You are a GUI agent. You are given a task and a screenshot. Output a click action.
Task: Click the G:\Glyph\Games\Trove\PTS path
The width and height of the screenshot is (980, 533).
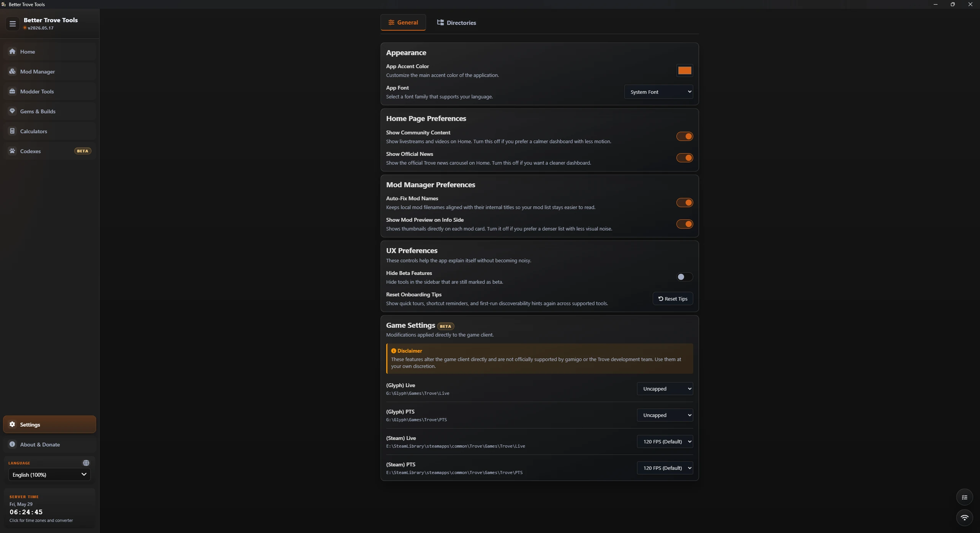tap(416, 420)
